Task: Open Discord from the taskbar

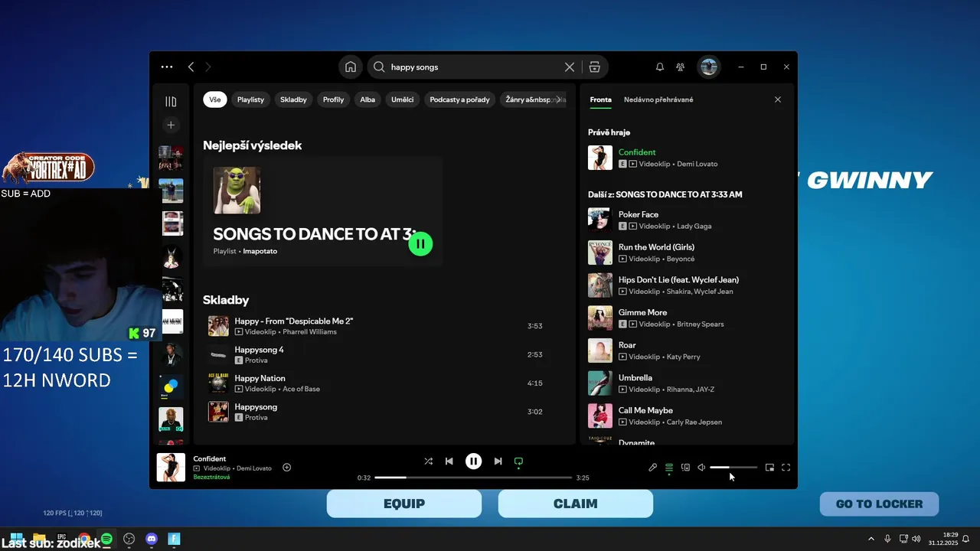Action: pos(152,539)
